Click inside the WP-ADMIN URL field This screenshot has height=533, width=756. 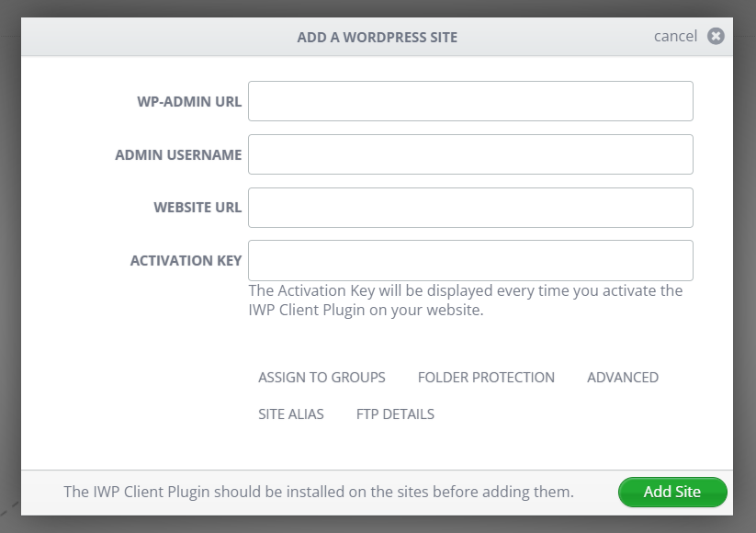(470, 101)
